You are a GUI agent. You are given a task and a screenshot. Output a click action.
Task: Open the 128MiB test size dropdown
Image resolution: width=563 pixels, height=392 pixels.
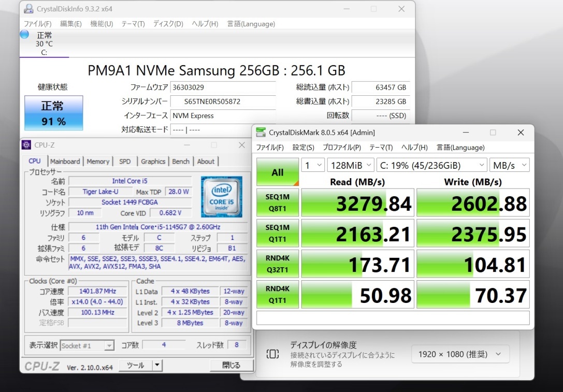351,166
